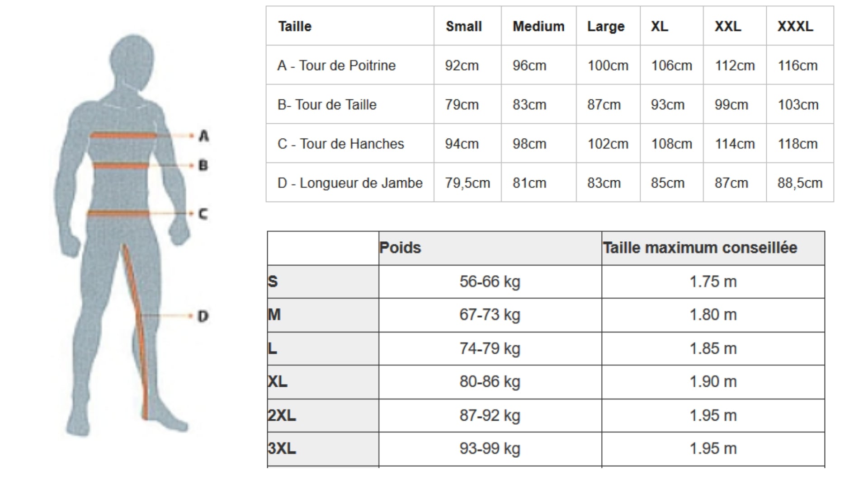Click the head of the body silhouette
This screenshot has width=868, height=488.
pyautogui.click(x=132, y=61)
